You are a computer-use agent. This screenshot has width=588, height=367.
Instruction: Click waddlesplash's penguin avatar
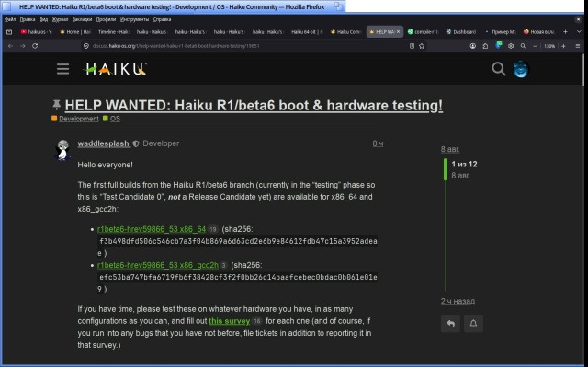[x=62, y=150]
